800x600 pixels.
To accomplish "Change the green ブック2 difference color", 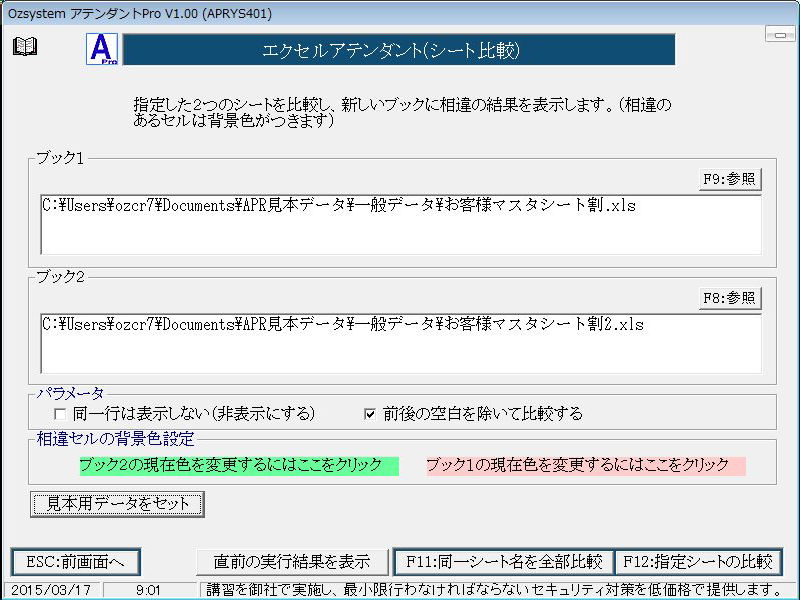I will (x=239, y=465).
